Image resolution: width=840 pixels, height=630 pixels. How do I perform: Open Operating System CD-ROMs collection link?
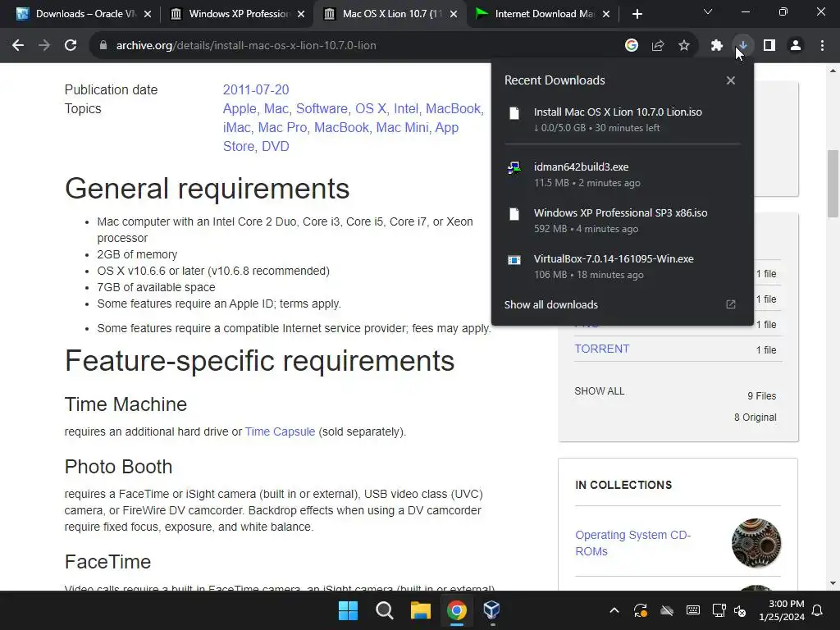pos(632,543)
